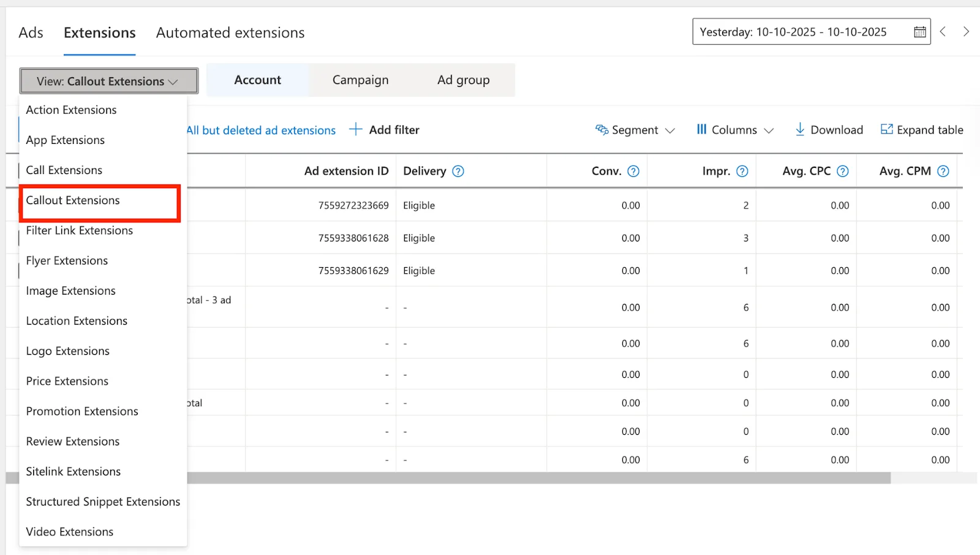Viewport: 980px width, 555px height.
Task: Choose Location Extensions from the menu
Action: (x=103, y=320)
